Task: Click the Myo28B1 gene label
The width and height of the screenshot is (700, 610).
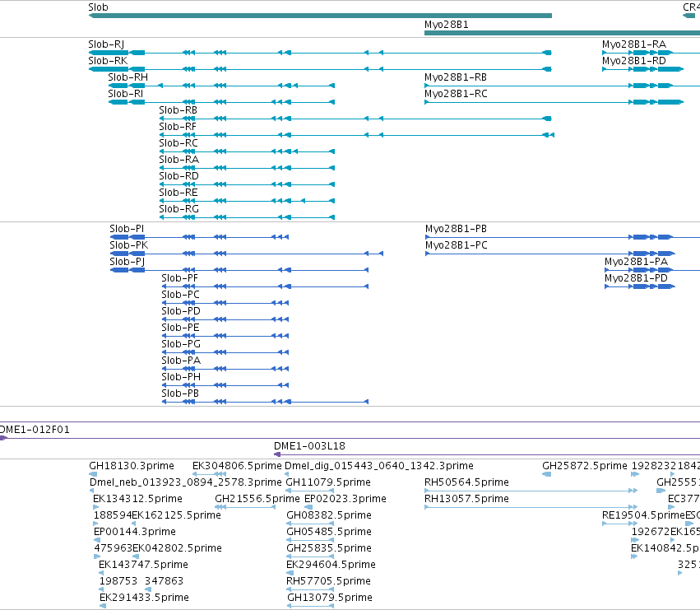Action: (x=447, y=25)
